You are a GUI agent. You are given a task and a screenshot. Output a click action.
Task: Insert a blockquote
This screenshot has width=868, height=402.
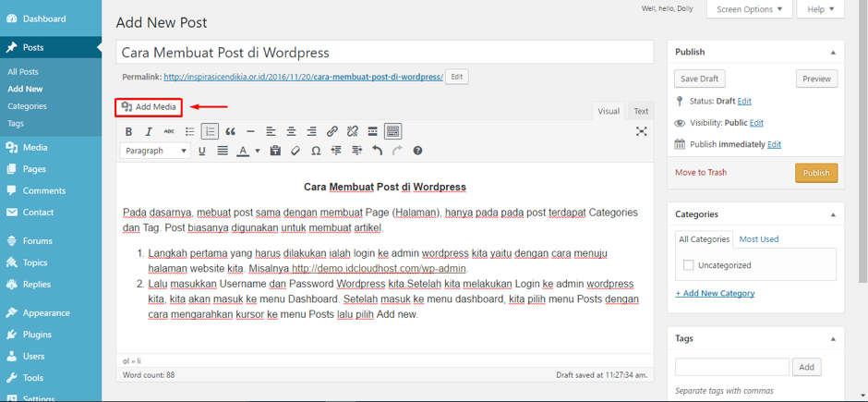point(230,132)
